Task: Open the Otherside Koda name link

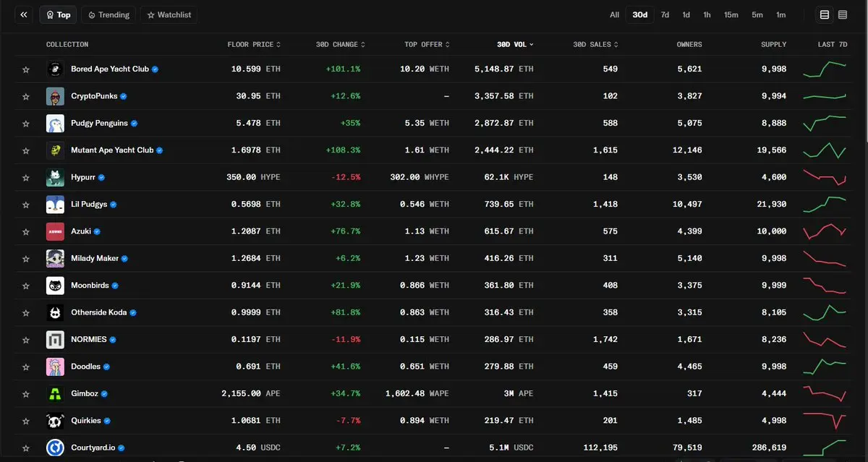Action: click(x=99, y=313)
